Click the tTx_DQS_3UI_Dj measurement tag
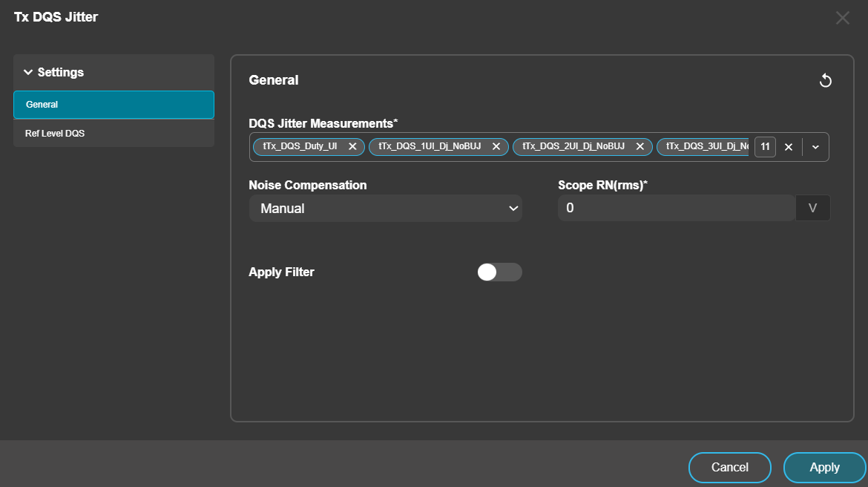Image resolution: width=868 pixels, height=487 pixels. pyautogui.click(x=706, y=147)
